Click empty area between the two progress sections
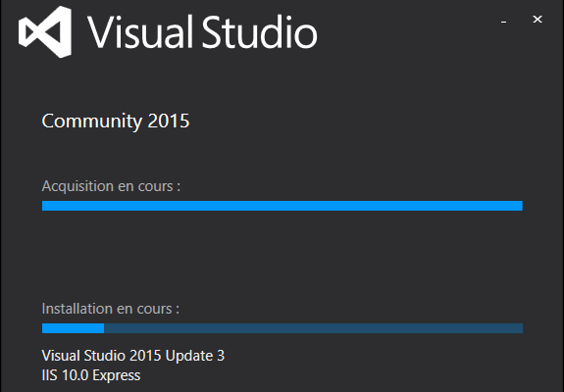The width and height of the screenshot is (564, 392). coord(282,255)
